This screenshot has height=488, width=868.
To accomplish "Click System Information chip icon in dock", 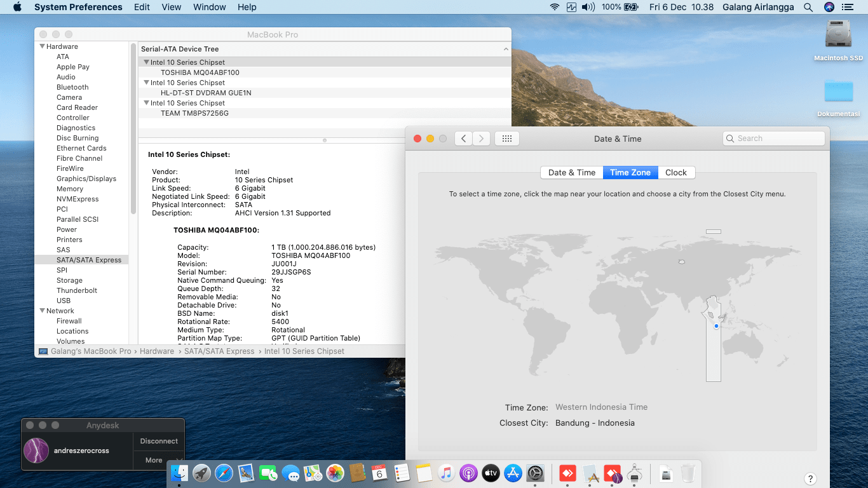I will (x=634, y=473).
